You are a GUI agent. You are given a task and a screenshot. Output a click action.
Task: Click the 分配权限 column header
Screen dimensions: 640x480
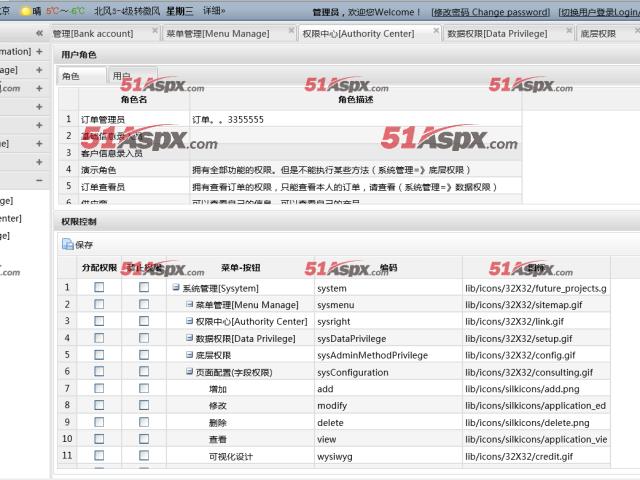[99, 268]
